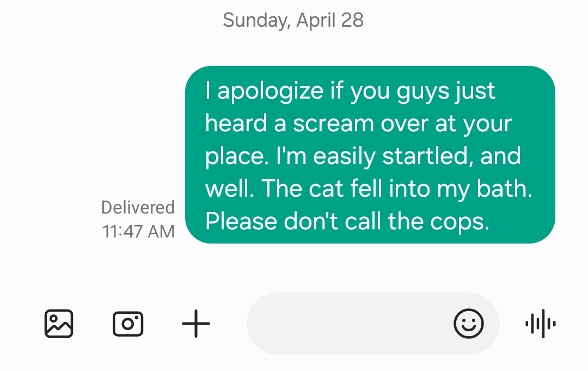Select the green sent message bubble
This screenshot has width=588, height=371.
click(x=370, y=155)
